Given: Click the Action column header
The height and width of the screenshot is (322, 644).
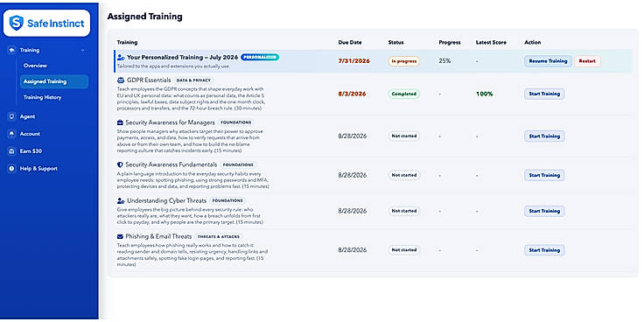Looking at the screenshot, I should (533, 42).
